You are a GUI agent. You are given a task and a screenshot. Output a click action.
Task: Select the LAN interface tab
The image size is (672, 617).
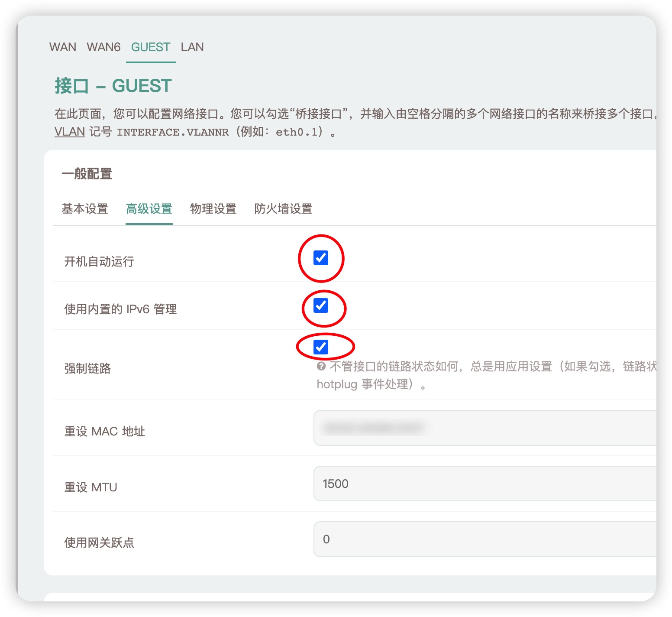[192, 47]
